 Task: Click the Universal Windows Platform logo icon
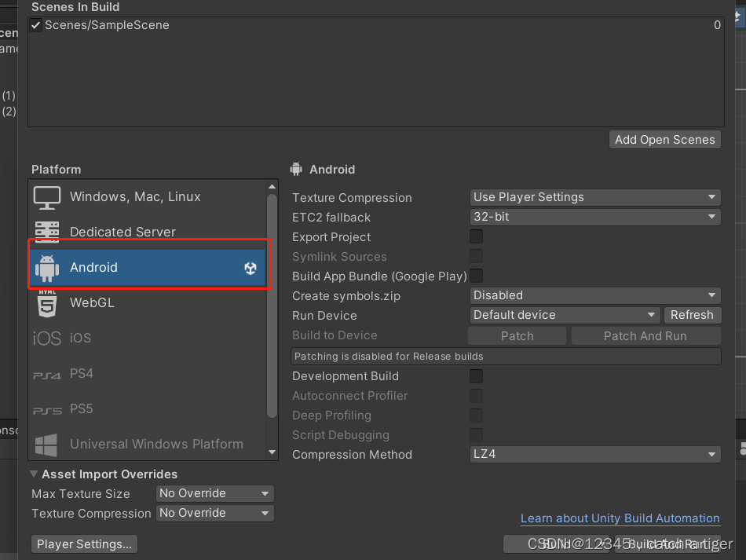(47, 445)
